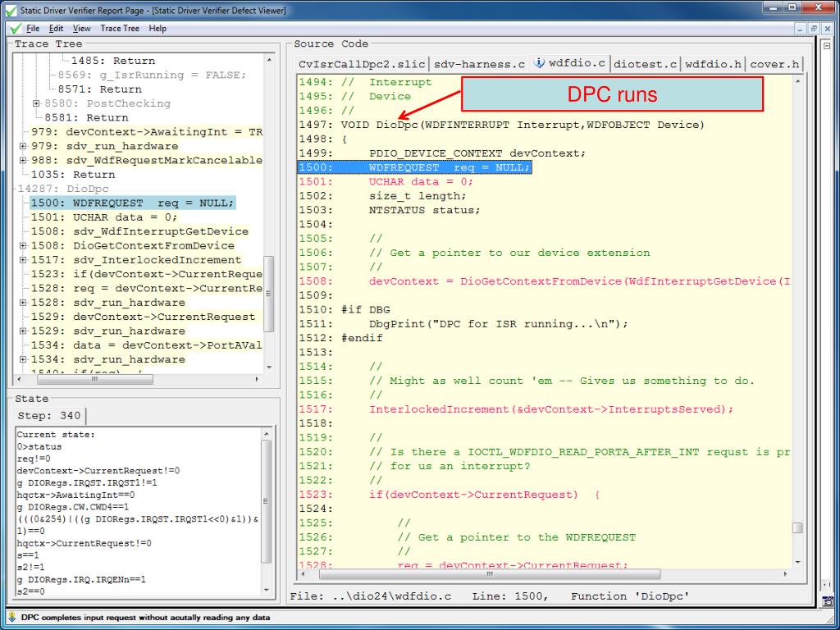
Task: Select trace row 8571: Return
Action: pyautogui.click(x=99, y=89)
